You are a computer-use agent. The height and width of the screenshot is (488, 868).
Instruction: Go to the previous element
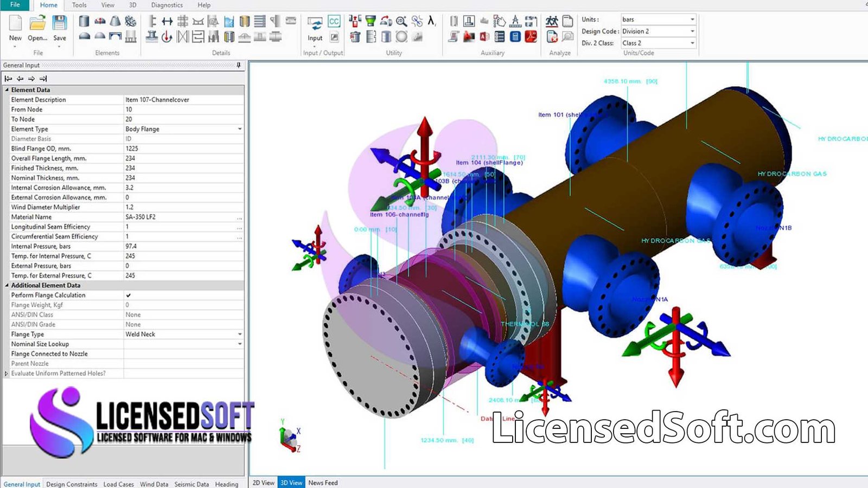coord(20,79)
